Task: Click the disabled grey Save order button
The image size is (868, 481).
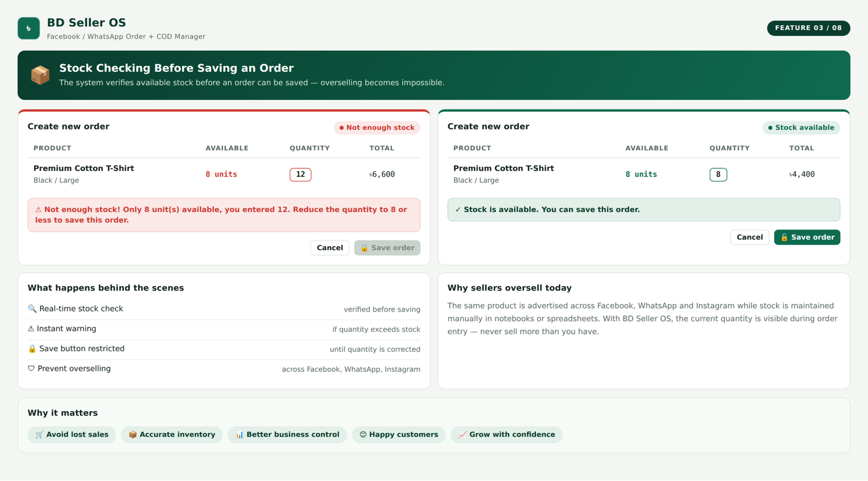Action: 387,248
